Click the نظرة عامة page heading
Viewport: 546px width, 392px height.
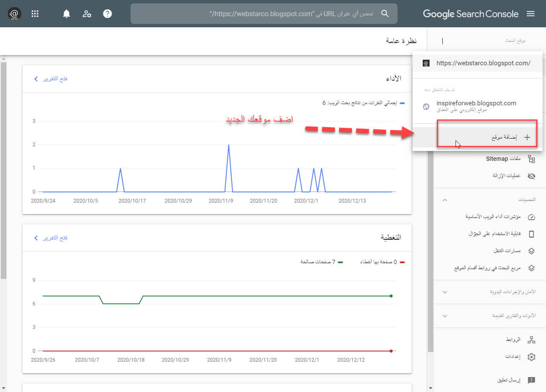[401, 41]
